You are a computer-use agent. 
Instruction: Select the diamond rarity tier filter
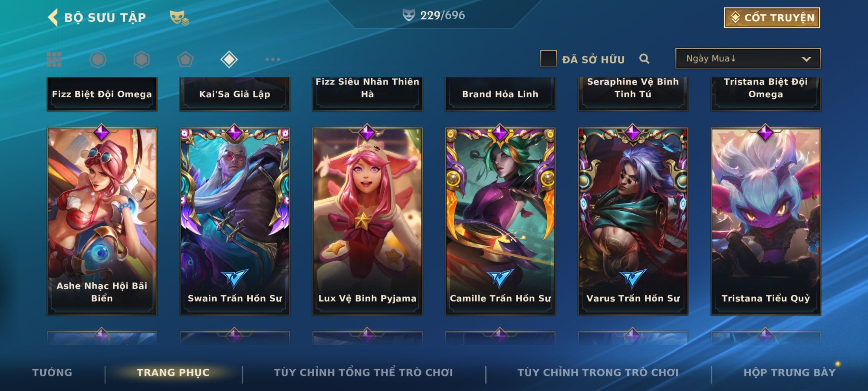pos(229,59)
